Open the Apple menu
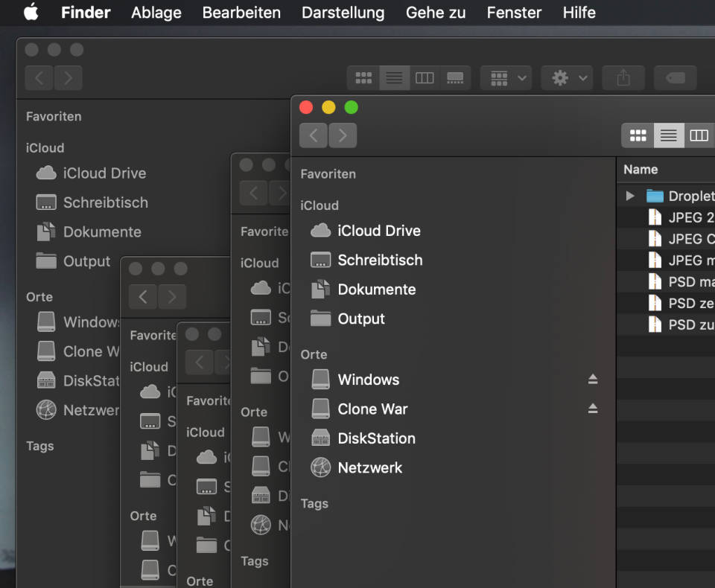Viewport: 715px width, 588px height. tap(31, 12)
